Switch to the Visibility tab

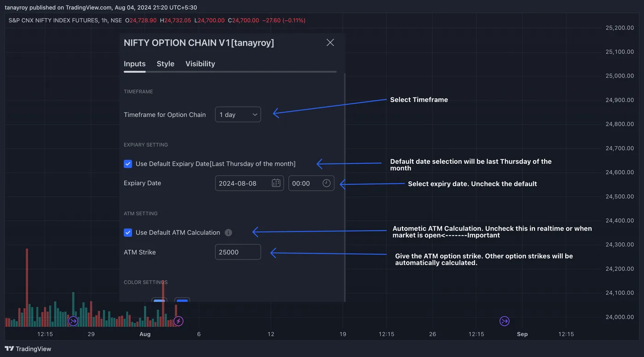pos(200,64)
